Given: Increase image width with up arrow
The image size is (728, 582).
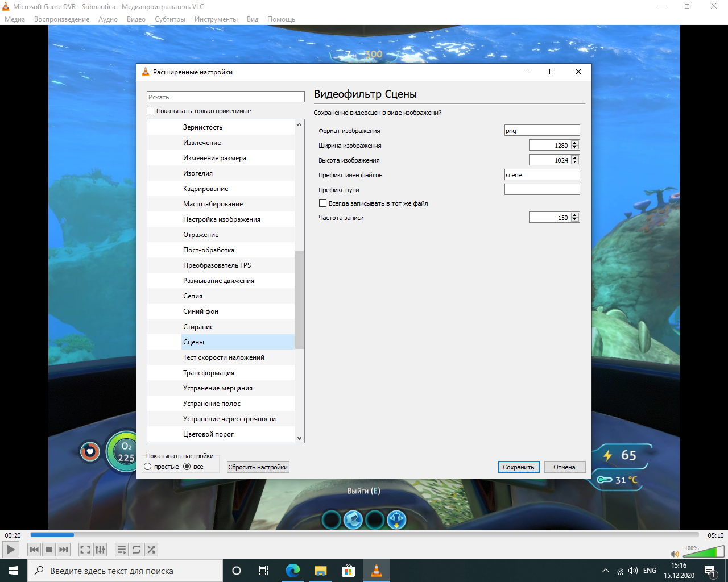Looking at the screenshot, I should [575, 143].
